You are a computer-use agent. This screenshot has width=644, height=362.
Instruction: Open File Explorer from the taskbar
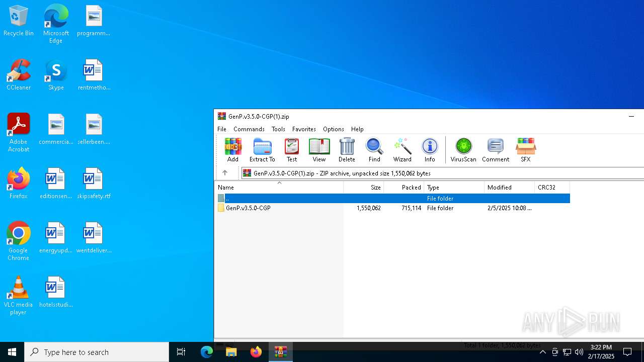pos(231,352)
